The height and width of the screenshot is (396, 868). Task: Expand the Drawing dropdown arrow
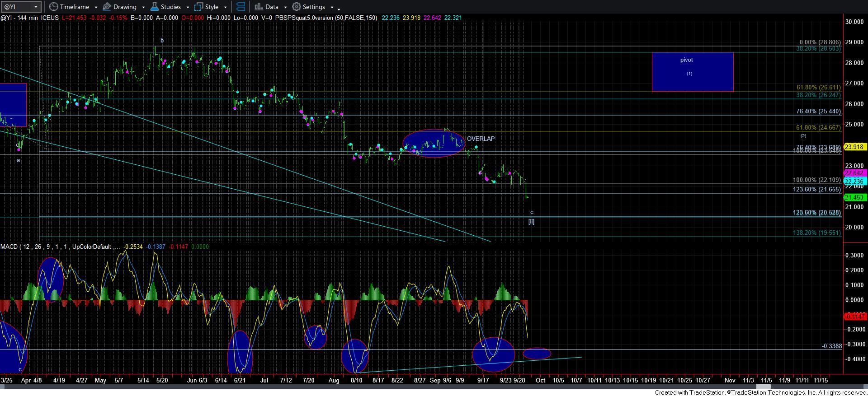143,7
